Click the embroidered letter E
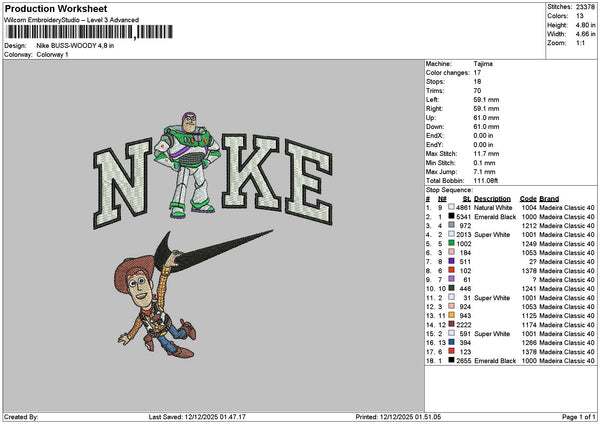Image resolution: width=600 pixels, height=424 pixels. point(309,183)
